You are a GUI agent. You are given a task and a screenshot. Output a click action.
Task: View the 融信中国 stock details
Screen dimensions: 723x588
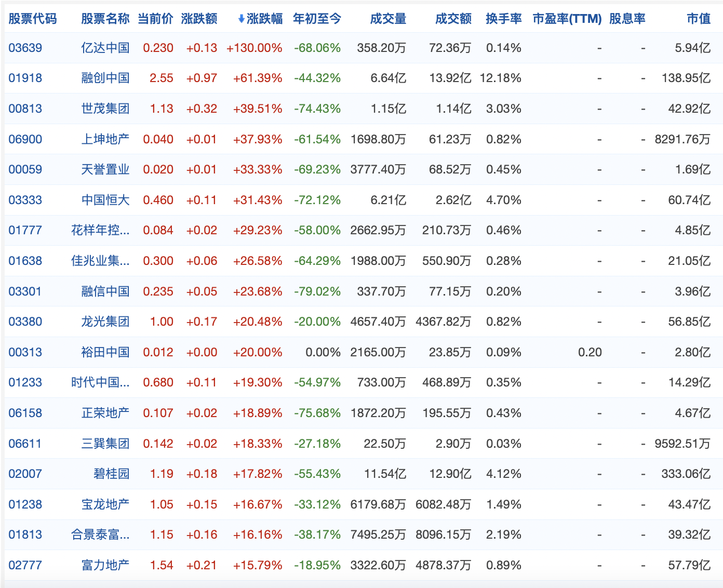[x=105, y=291]
